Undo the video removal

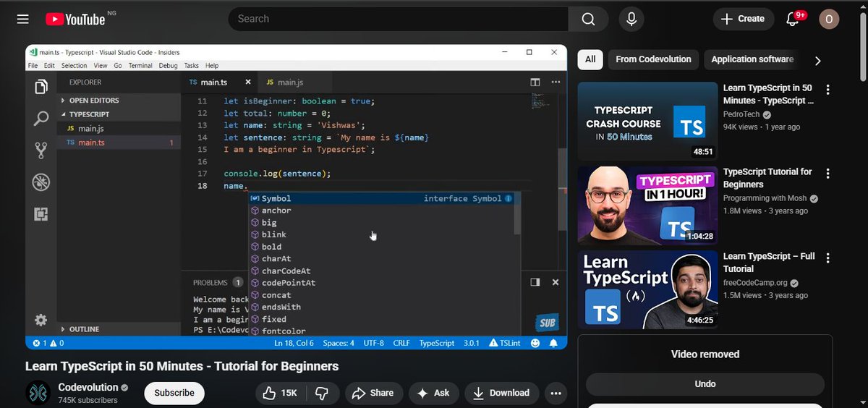pyautogui.click(x=705, y=384)
